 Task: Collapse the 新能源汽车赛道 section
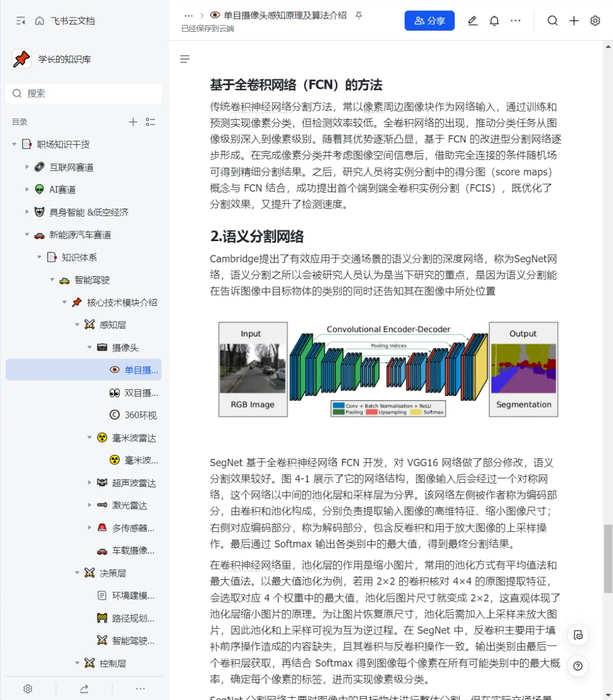tap(27, 234)
